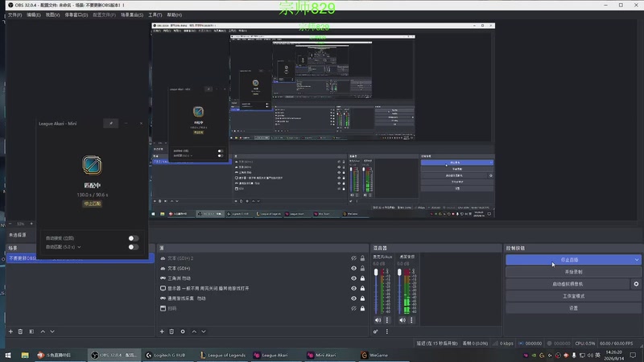Click microphone/Aux volume slider handle

coord(376,273)
